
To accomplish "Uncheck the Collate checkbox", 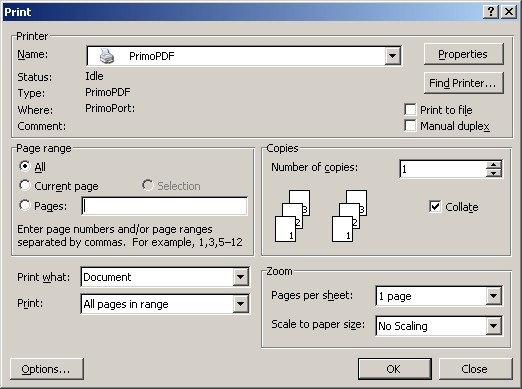I will 435,207.
